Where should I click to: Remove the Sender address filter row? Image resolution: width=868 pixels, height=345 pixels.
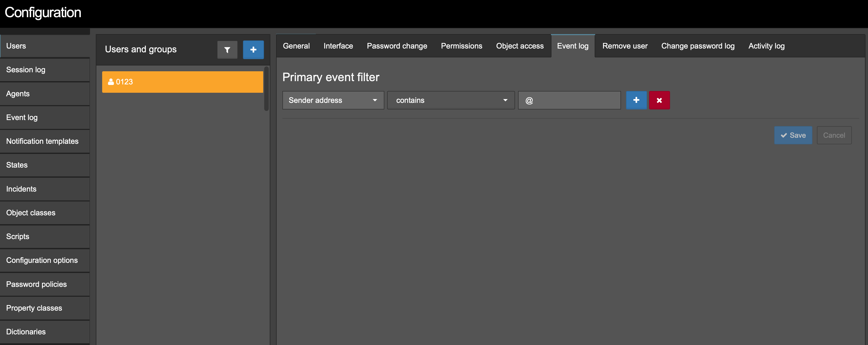point(659,100)
